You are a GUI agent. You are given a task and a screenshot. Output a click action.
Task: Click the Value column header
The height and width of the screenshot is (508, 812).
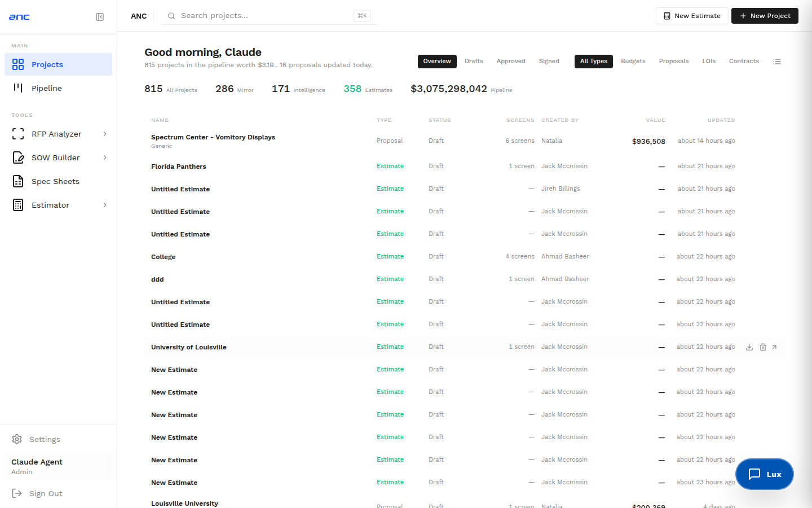click(655, 120)
